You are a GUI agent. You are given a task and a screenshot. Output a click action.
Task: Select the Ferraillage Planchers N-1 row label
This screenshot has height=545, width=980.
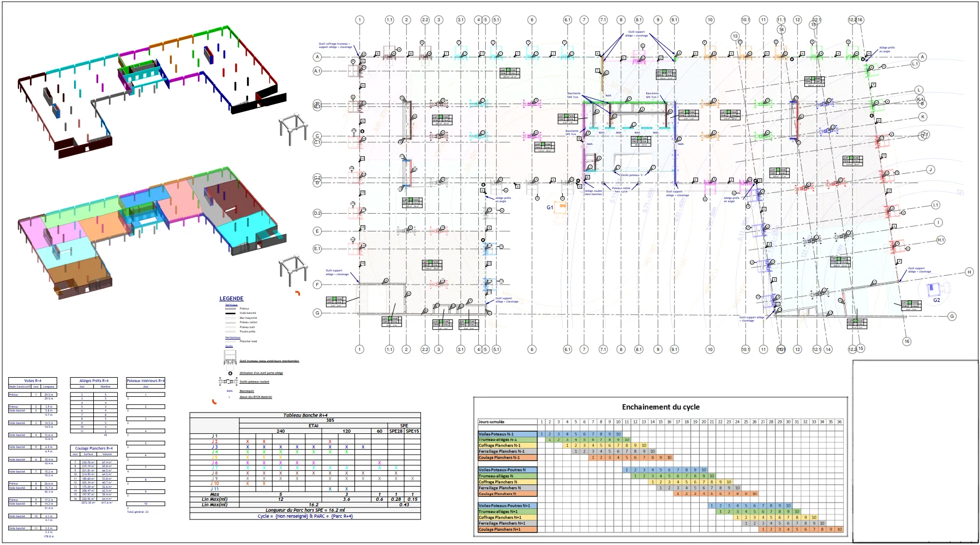(508, 451)
